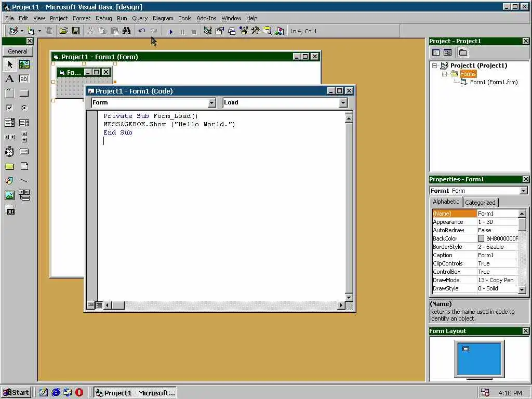532x399 pixels.
Task: Click properties list scroll down arrow
Action: coord(522,289)
